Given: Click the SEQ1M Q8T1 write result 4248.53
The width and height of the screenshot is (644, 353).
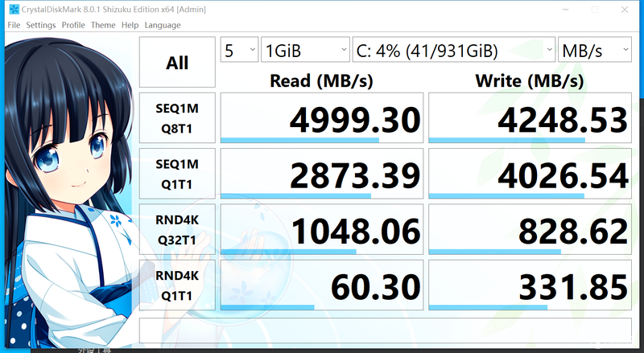Looking at the screenshot, I should (x=530, y=118).
